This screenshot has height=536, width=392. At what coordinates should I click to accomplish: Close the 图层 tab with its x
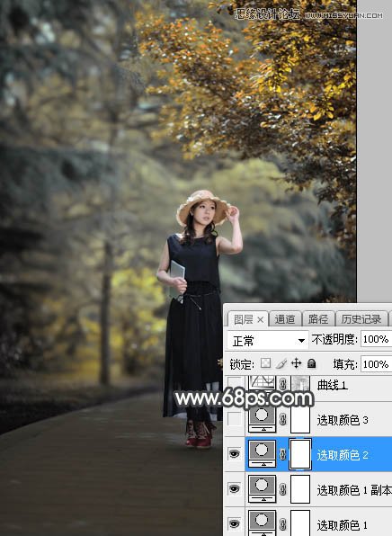pos(260,319)
